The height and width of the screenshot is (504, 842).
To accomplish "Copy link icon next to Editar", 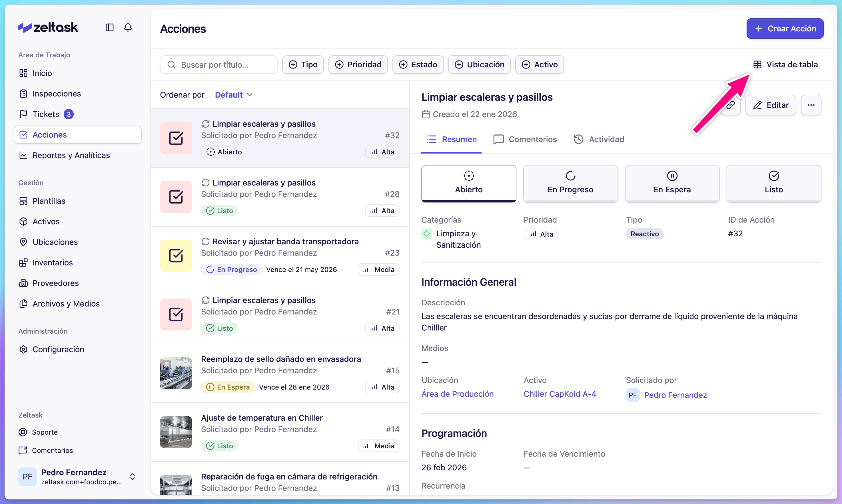I will click(x=731, y=105).
